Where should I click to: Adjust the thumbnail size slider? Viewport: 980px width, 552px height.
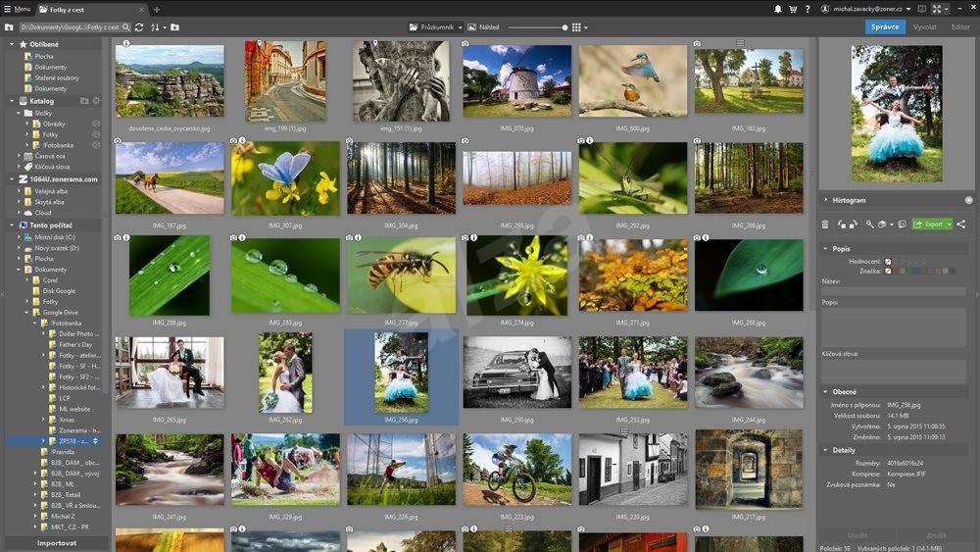point(537,26)
